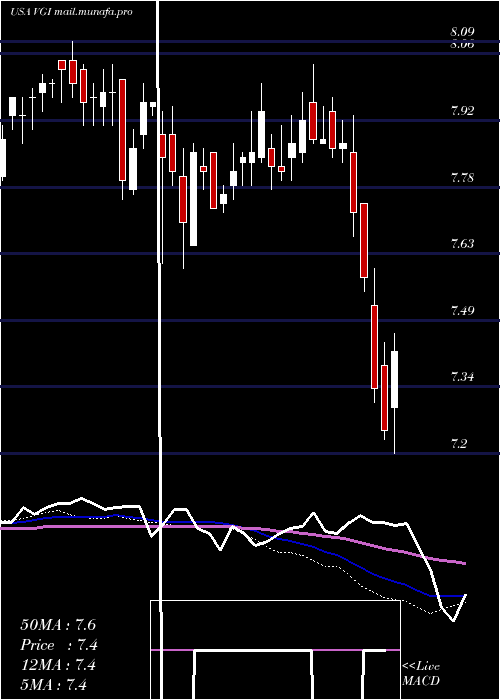Screen dimensions: 500x700
Task: Click the '5MA : 7.4' readout
Action: click(x=54, y=685)
